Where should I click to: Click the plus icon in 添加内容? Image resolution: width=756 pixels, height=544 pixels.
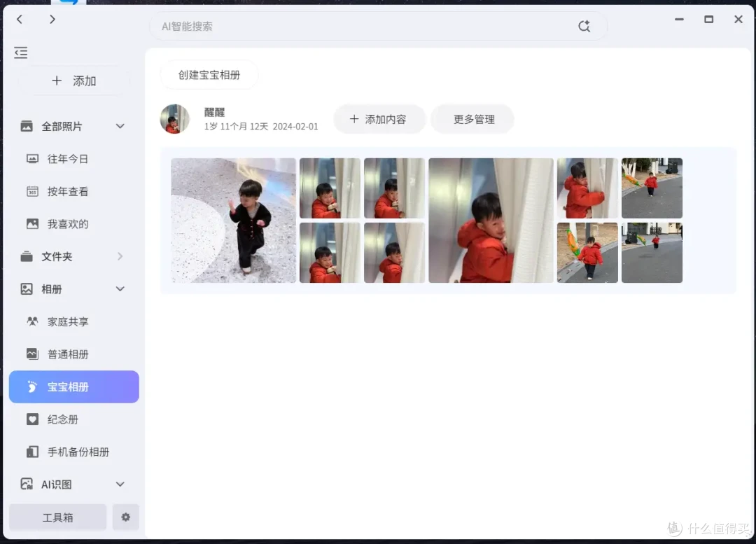pos(354,118)
